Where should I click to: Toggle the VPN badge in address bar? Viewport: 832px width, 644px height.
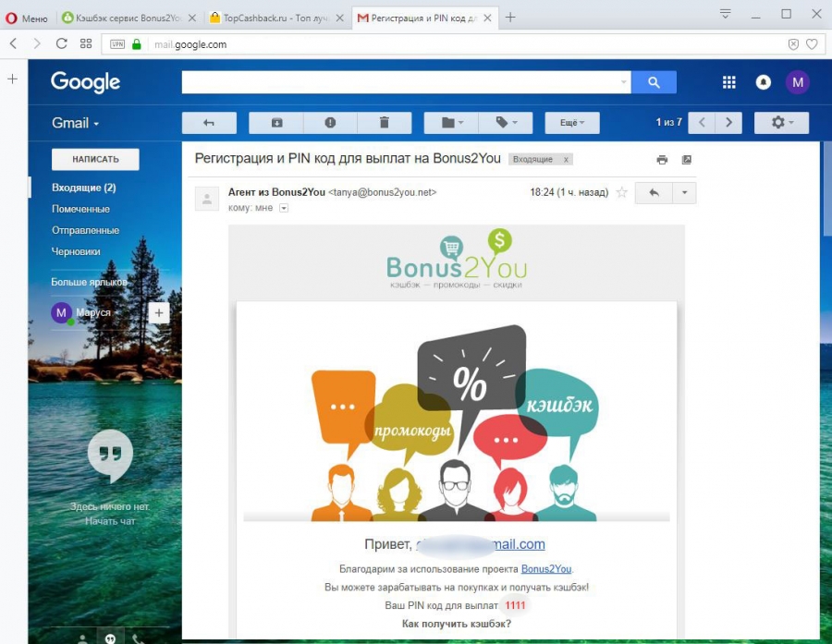click(117, 44)
